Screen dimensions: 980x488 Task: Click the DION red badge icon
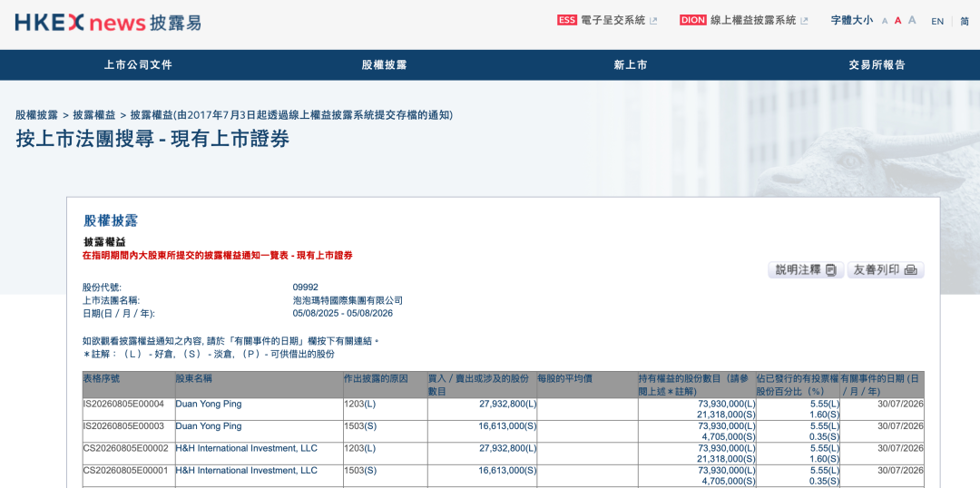click(693, 20)
